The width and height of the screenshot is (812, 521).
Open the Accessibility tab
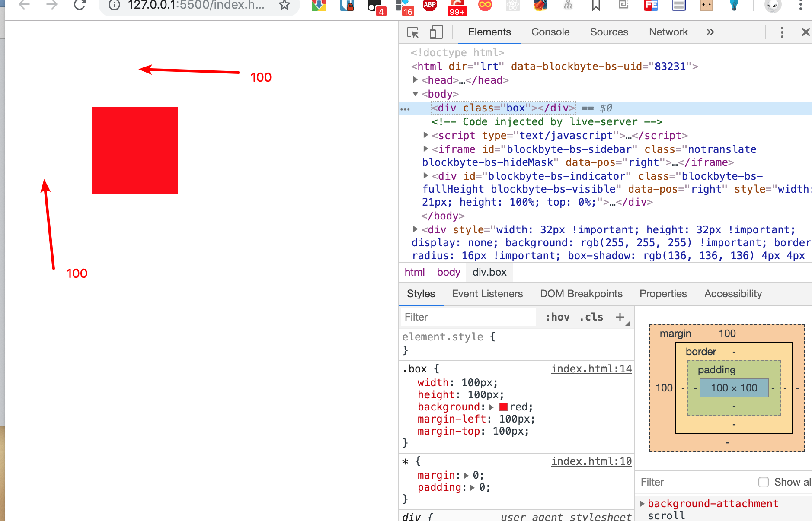[733, 294]
